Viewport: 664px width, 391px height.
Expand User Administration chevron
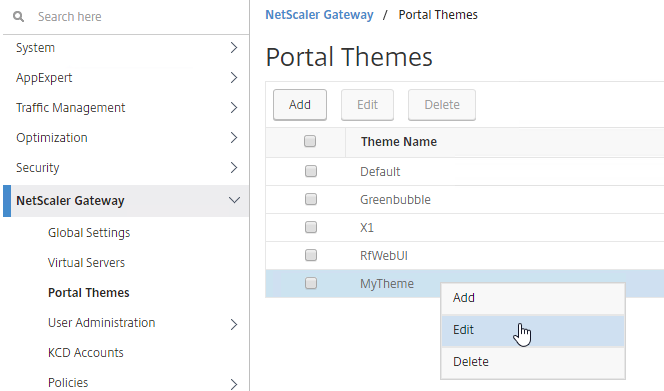click(234, 324)
